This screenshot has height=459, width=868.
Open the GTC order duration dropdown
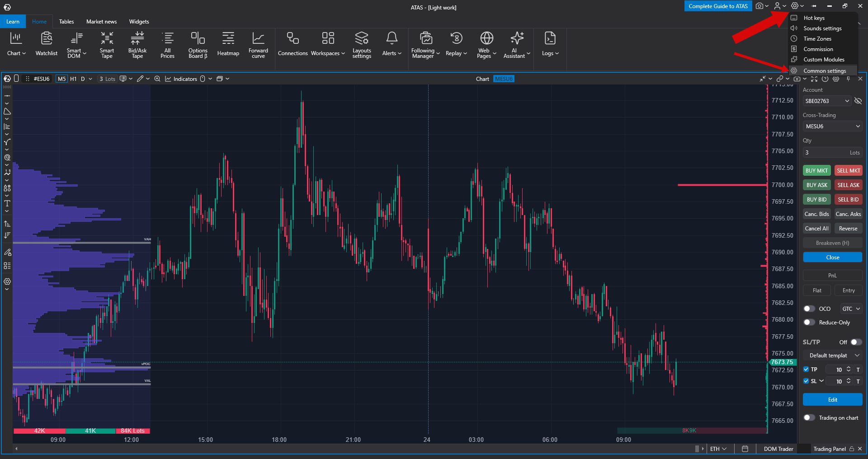click(851, 309)
